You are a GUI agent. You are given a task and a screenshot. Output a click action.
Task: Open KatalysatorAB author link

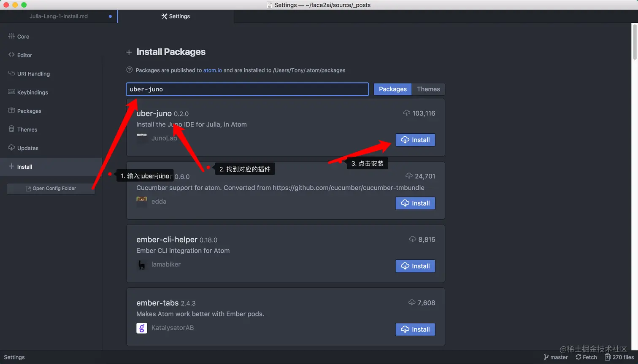coord(173,328)
